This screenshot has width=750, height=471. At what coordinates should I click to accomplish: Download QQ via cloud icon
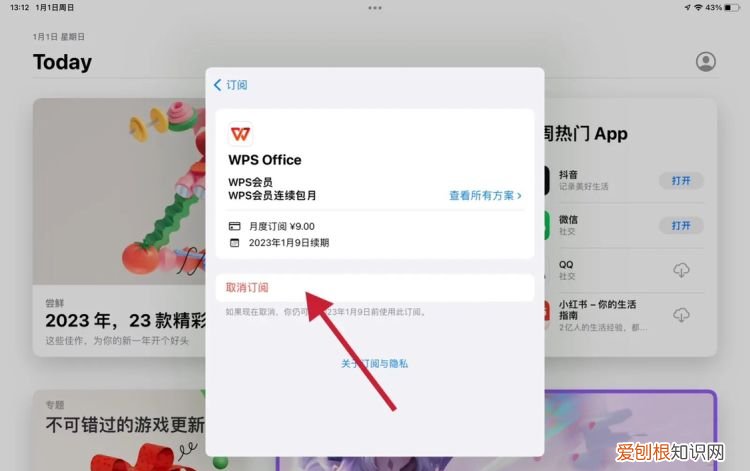[x=681, y=270]
